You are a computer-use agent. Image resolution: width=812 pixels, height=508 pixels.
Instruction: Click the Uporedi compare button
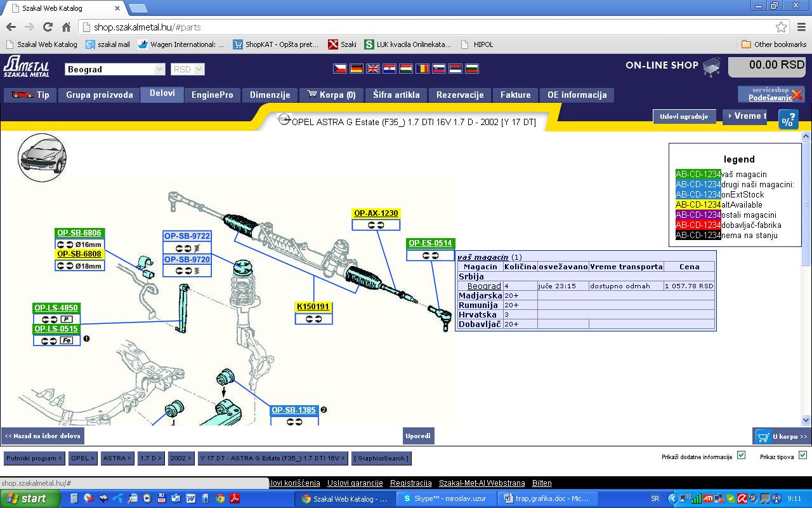pyautogui.click(x=419, y=436)
